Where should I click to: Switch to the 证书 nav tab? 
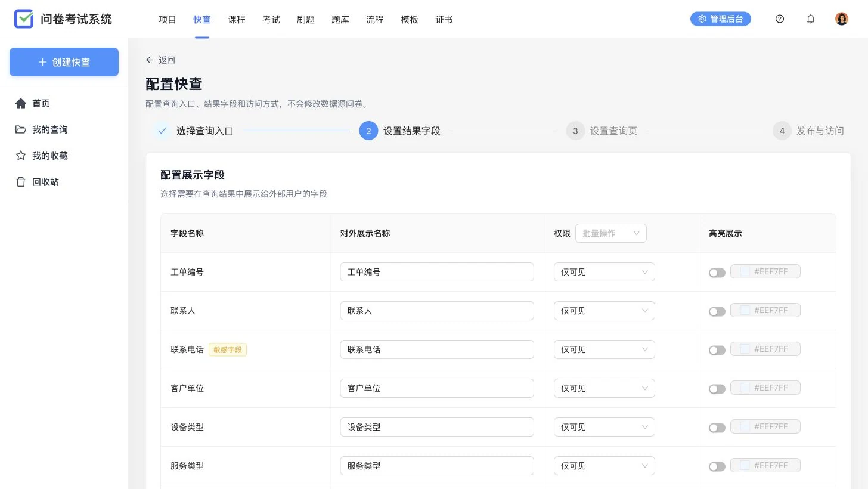(444, 19)
